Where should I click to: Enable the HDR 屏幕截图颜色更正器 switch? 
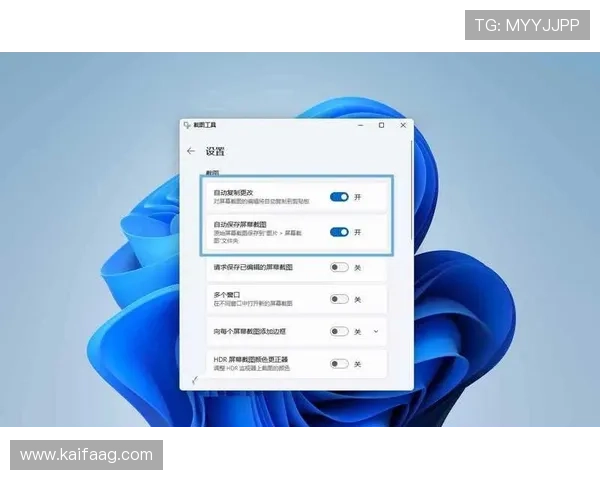coord(339,363)
